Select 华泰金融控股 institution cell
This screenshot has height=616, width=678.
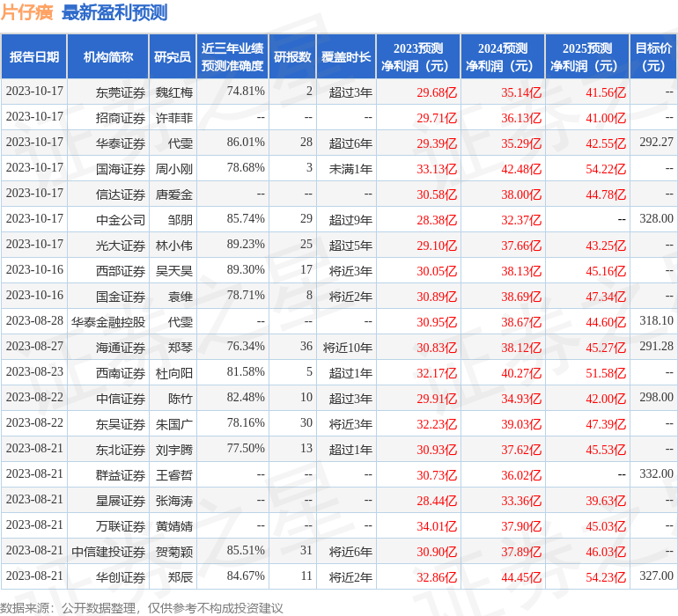click(x=108, y=322)
